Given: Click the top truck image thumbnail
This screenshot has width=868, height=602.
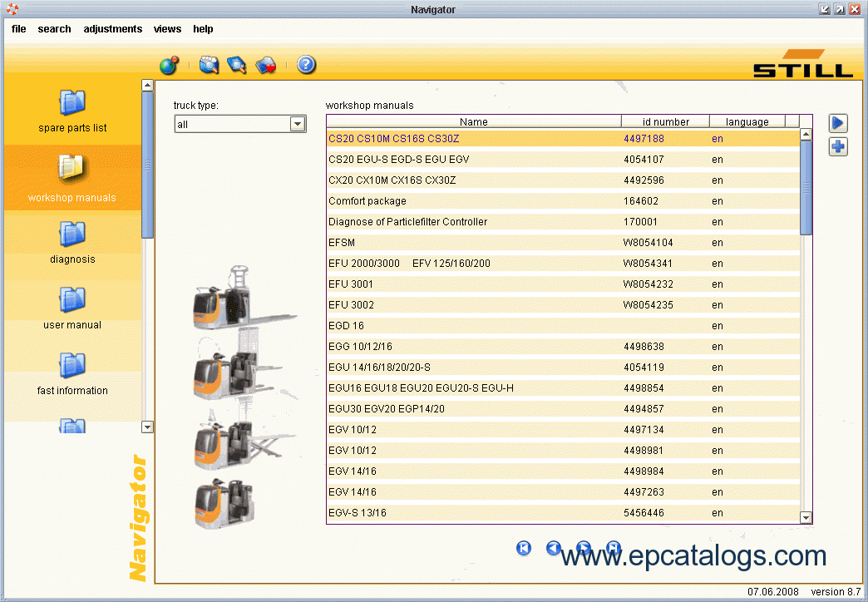Looking at the screenshot, I should click(244, 298).
